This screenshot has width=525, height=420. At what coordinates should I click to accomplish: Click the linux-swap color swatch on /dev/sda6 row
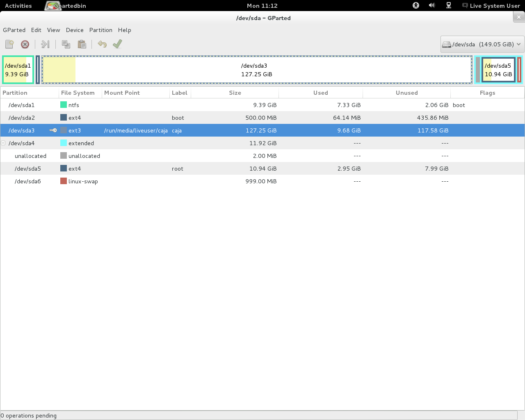(x=64, y=181)
